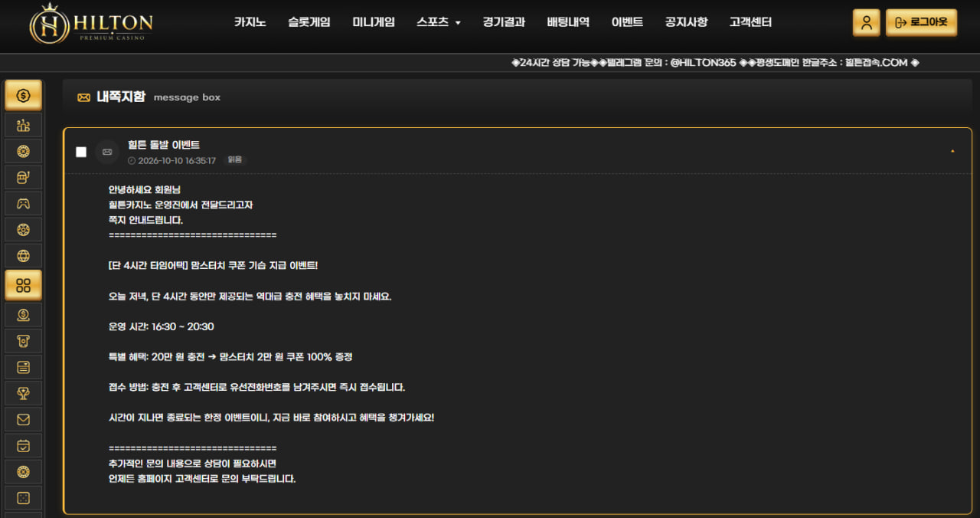Open the game controller sidebar icon
This screenshot has height=518, width=980.
point(23,203)
